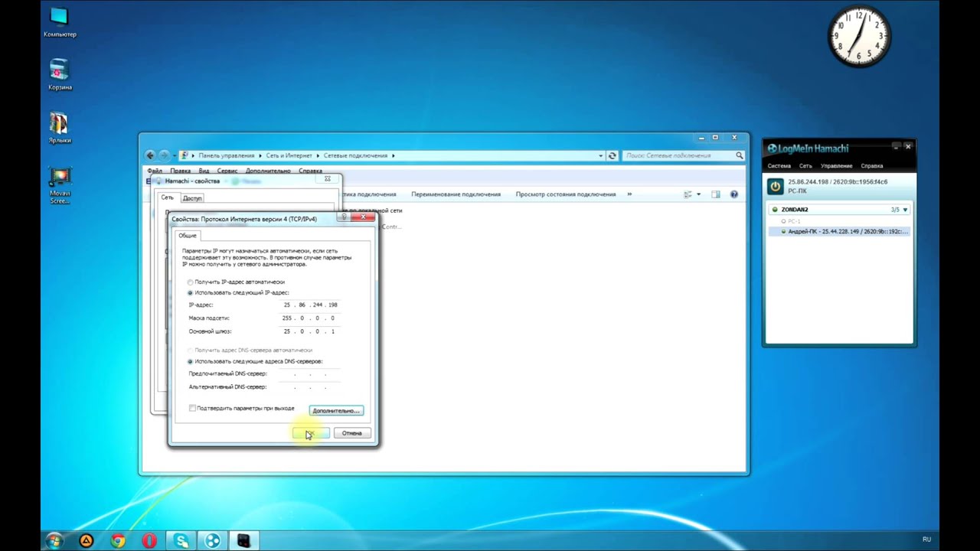Switch to Skype in the taskbar
Image resolution: width=980 pixels, height=551 pixels.
click(x=181, y=541)
